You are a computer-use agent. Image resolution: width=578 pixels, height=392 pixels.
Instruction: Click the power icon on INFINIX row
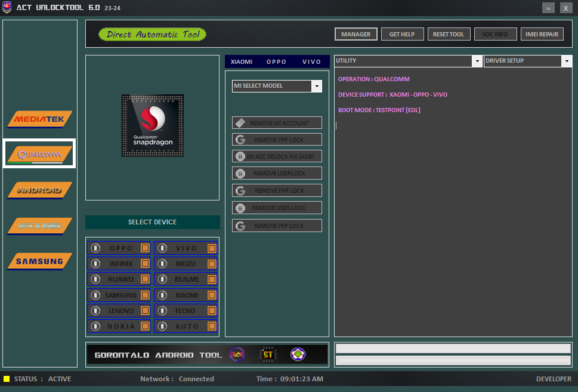95,264
